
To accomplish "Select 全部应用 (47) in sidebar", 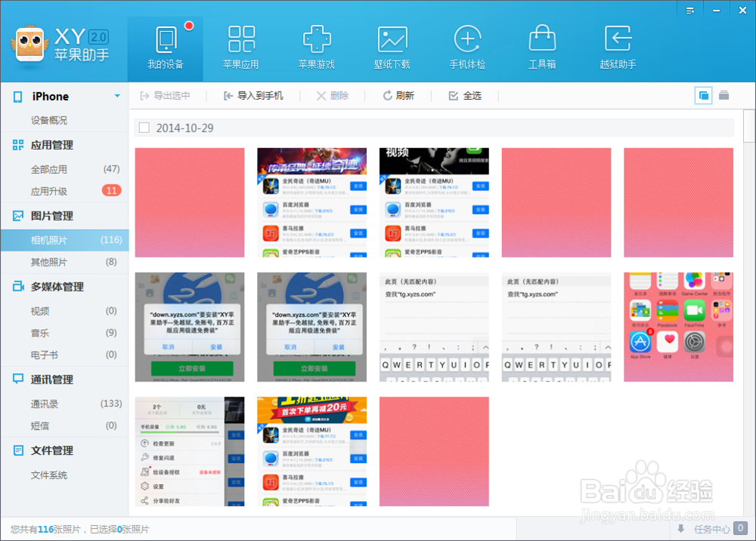I will pyautogui.click(x=64, y=169).
